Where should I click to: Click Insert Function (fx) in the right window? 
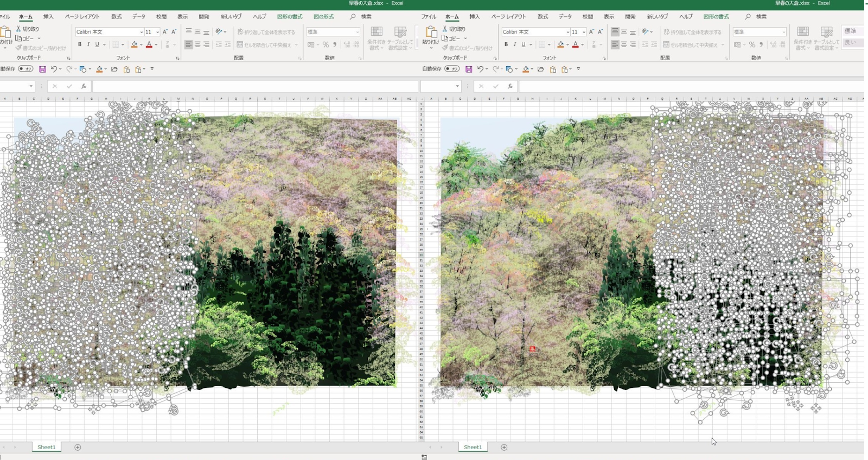point(510,86)
